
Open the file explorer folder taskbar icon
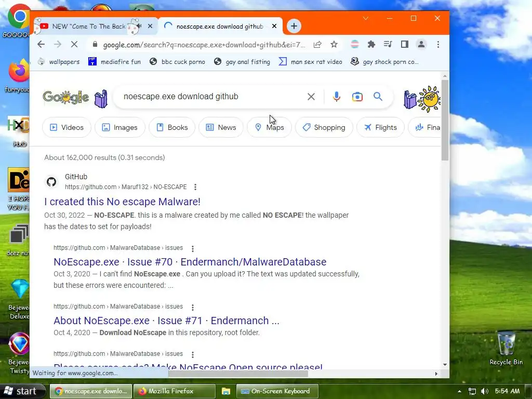[x=225, y=391]
